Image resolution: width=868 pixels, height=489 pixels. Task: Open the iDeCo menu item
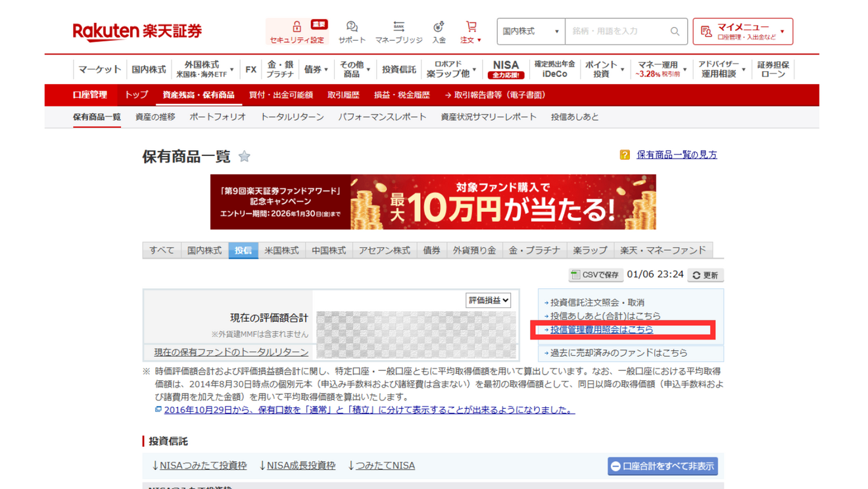coord(554,69)
